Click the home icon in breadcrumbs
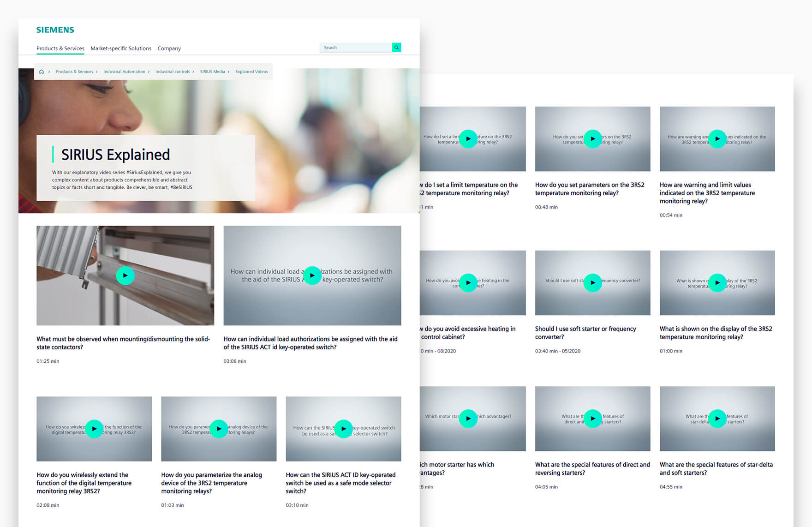812x527 pixels. coord(42,72)
